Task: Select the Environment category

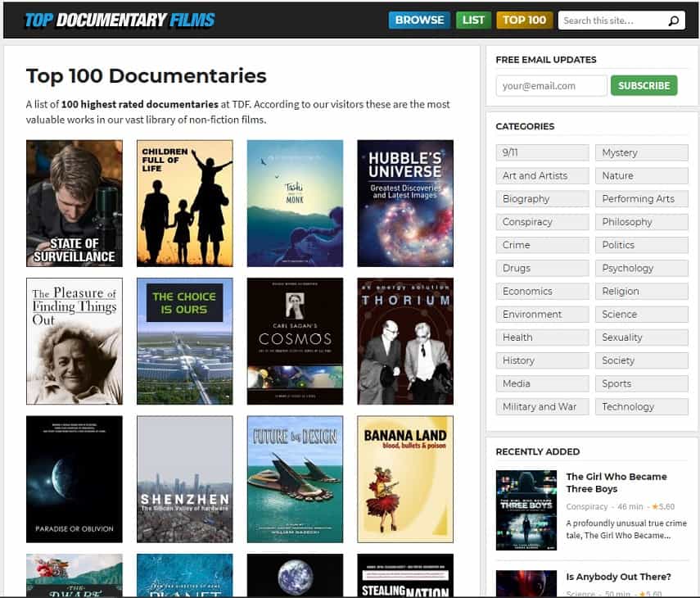Action: point(543,315)
